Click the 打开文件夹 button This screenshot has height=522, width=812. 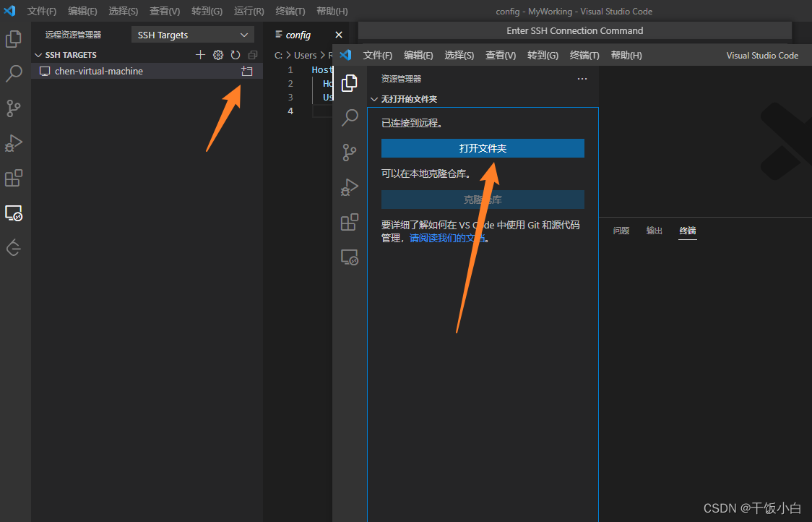[x=483, y=148]
